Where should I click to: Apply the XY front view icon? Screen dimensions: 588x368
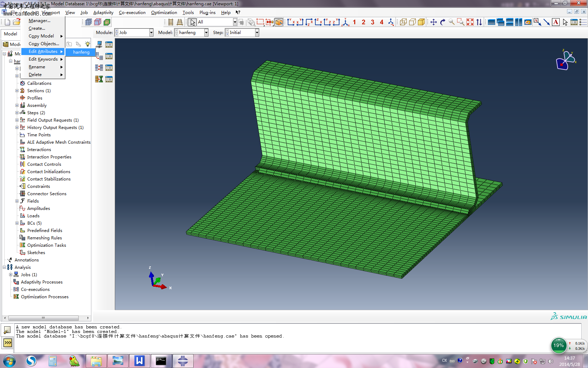click(291, 22)
